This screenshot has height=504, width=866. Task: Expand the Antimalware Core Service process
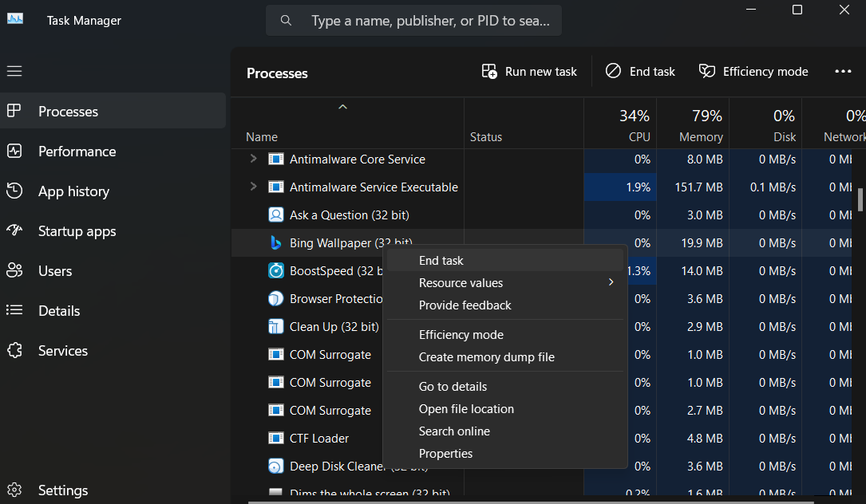[x=255, y=159]
